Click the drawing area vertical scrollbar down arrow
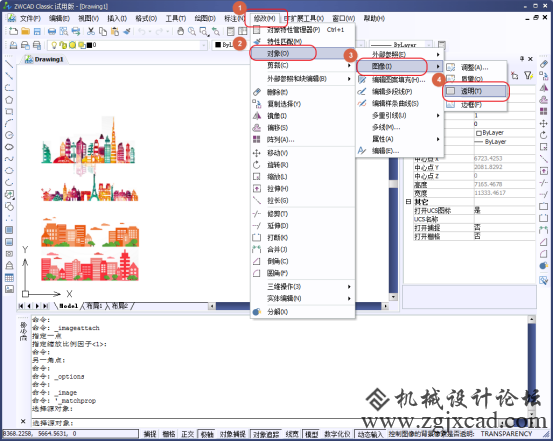This screenshot has width=554, height=442. (x=393, y=297)
